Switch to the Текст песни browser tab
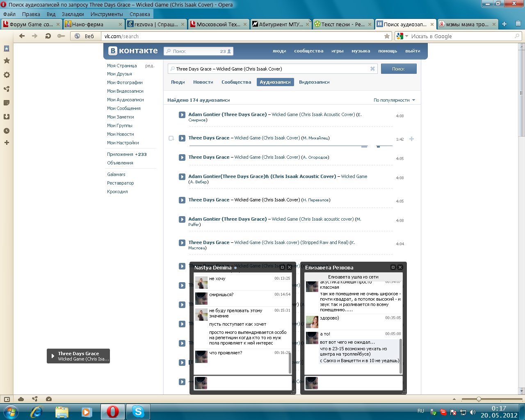Screen dimensions: 525x420 point(343,24)
